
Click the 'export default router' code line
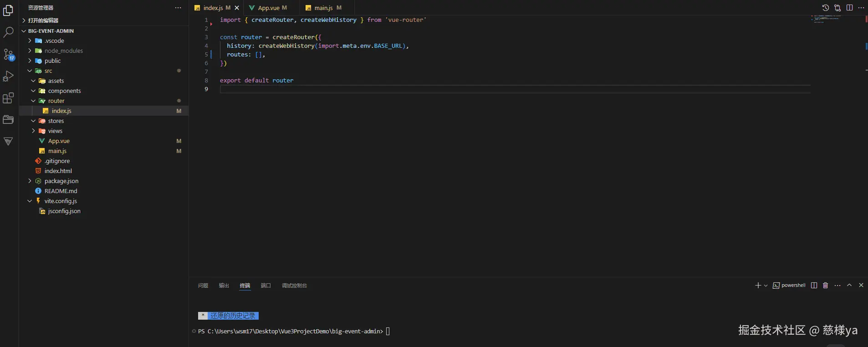(x=257, y=81)
